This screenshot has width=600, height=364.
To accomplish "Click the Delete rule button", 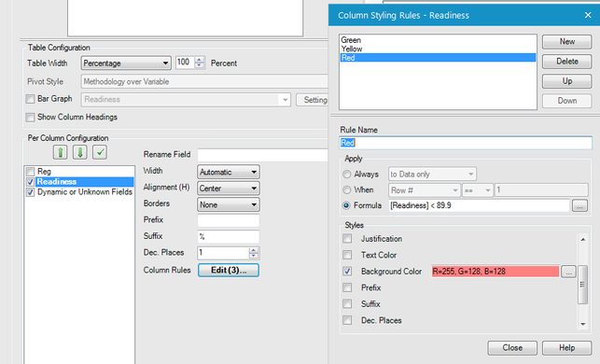I will [566, 62].
